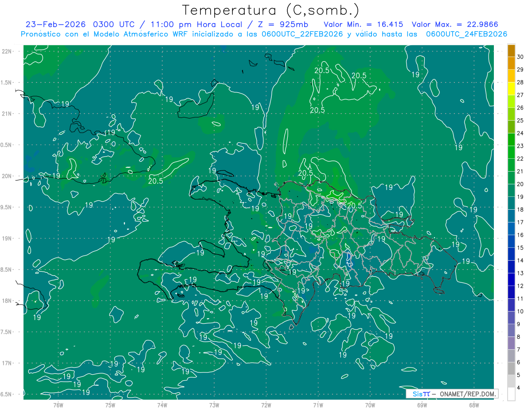Image resolution: width=532 pixels, height=411 pixels.
Task: Click the 22N latitude axis label
Action: 7,51
